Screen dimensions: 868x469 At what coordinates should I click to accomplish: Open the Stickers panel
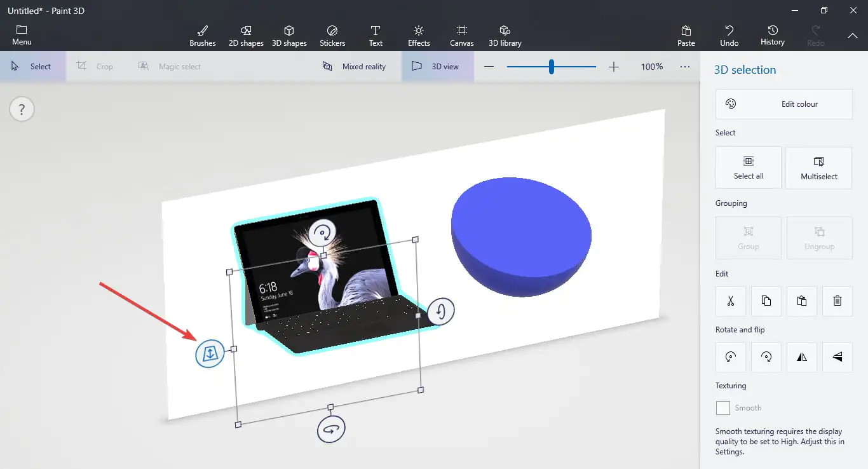pyautogui.click(x=332, y=36)
